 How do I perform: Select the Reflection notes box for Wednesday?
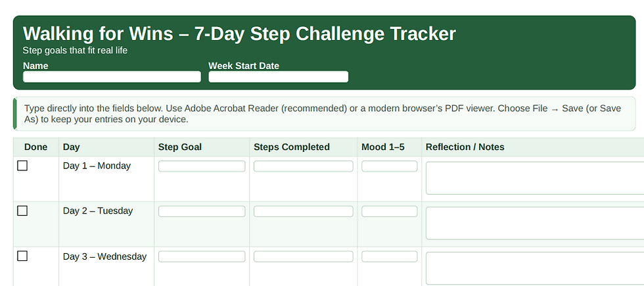(x=535, y=268)
